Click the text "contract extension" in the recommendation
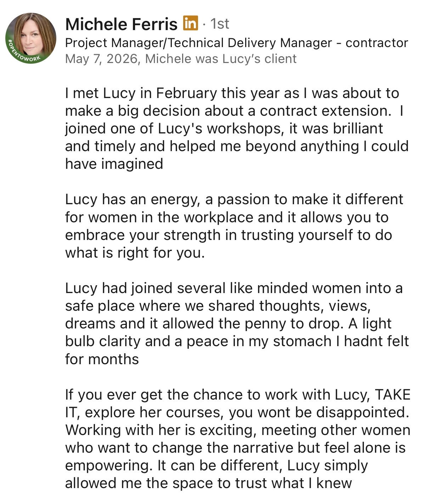Viewport: 445px width, 504px height. coord(323,111)
